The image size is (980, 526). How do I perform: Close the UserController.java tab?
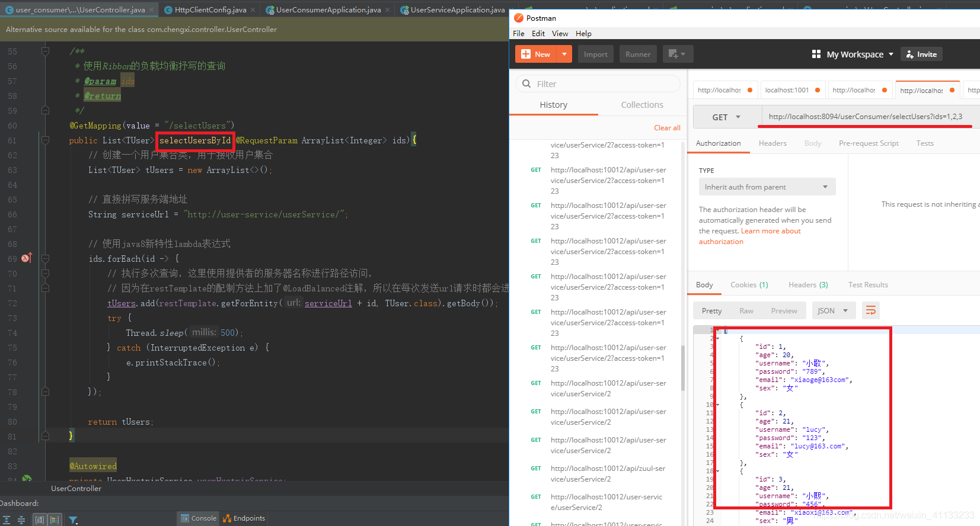click(x=152, y=9)
